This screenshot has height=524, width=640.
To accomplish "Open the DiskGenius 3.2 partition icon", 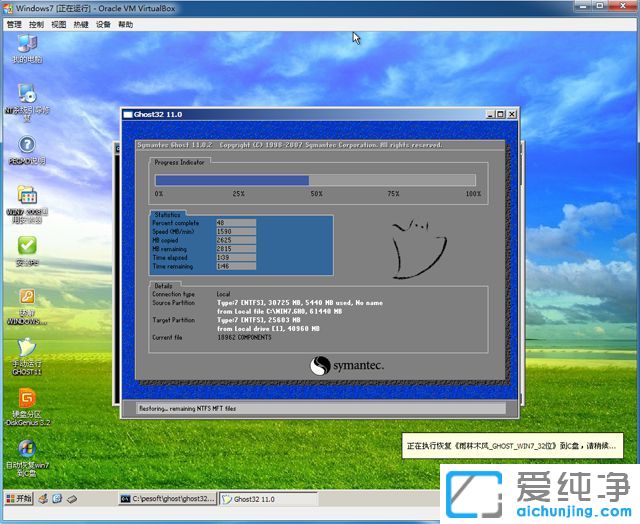I will [27, 407].
